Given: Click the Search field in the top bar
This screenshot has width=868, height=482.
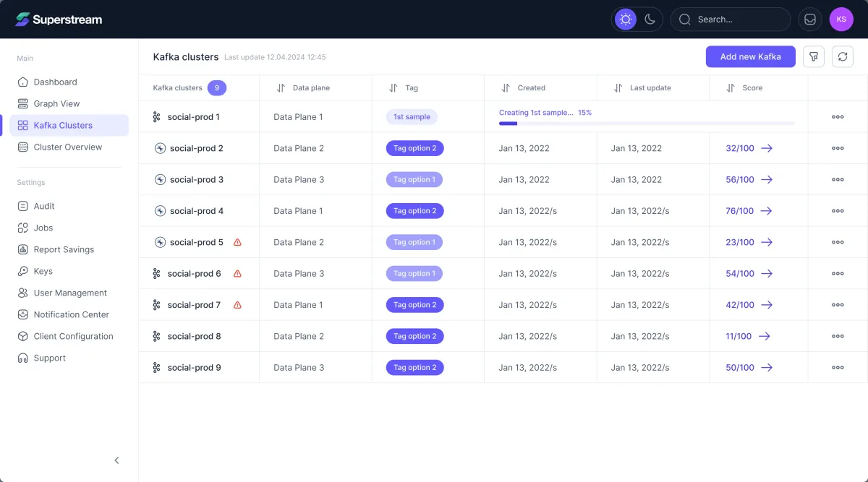Looking at the screenshot, I should (731, 20).
